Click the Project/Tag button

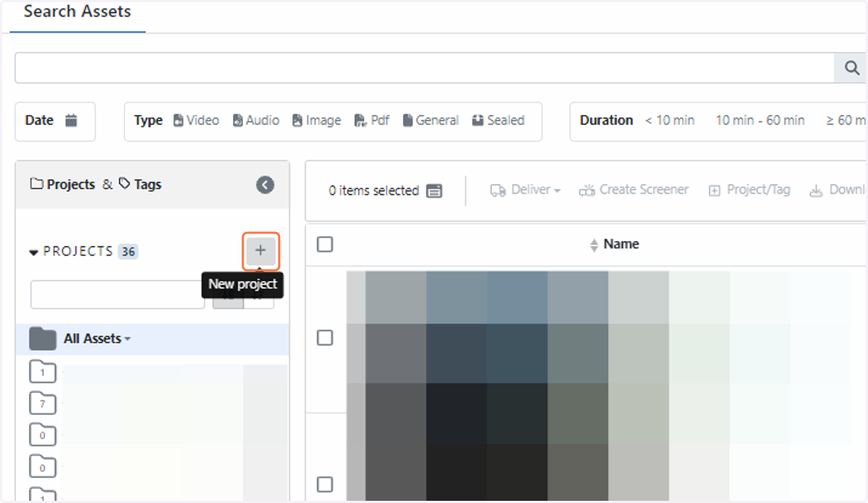tap(749, 190)
